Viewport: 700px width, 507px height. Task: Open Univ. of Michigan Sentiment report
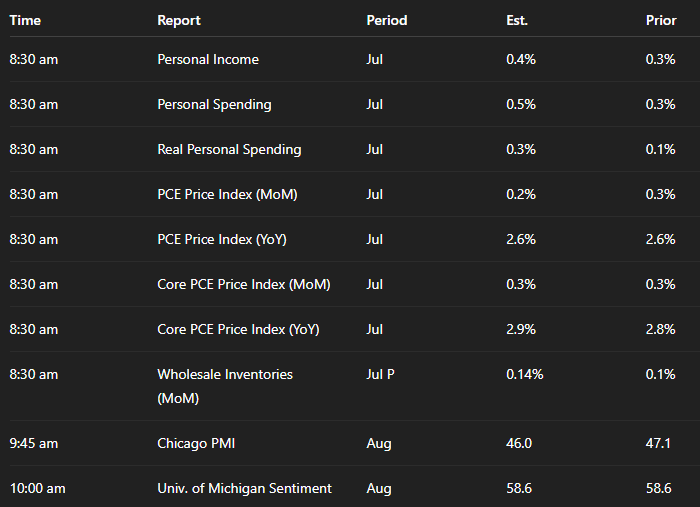tap(244, 489)
